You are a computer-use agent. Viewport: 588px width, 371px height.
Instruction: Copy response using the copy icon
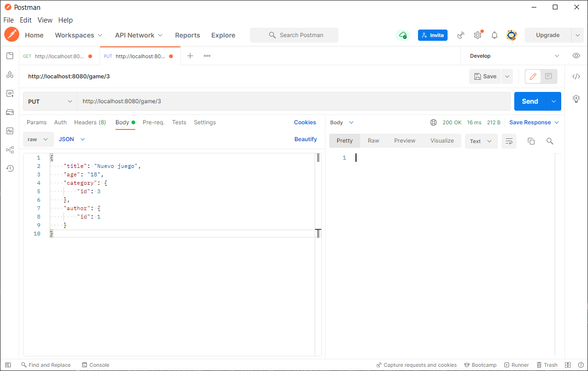click(x=531, y=141)
